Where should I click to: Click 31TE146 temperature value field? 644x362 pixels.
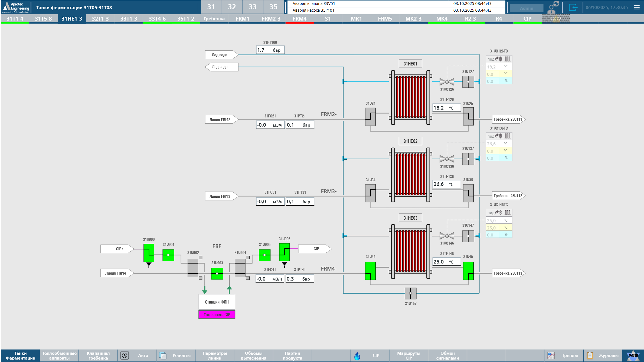click(x=446, y=262)
